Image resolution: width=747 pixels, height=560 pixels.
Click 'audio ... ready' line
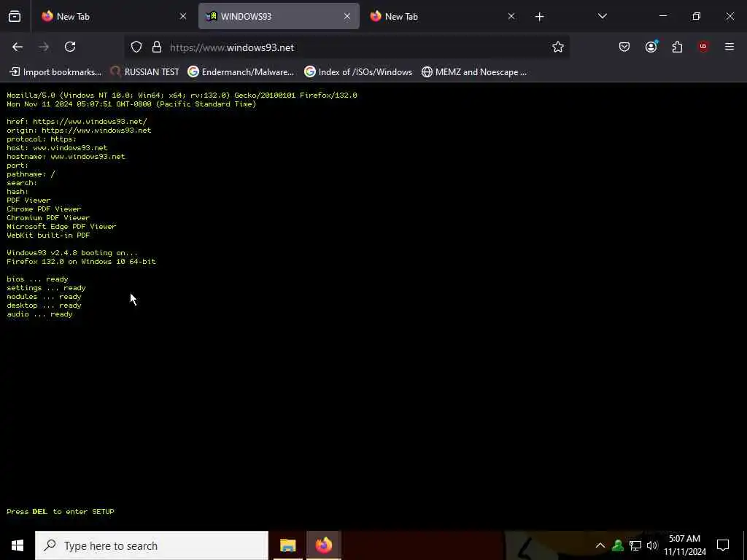coord(39,314)
